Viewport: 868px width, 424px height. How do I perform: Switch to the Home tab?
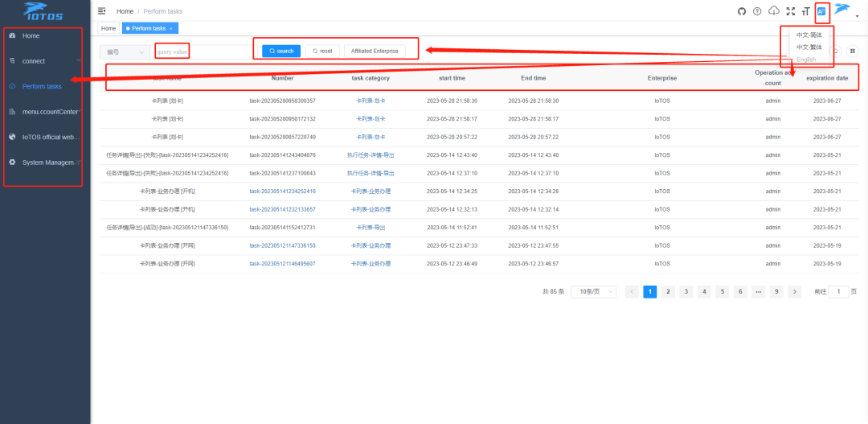[108, 28]
